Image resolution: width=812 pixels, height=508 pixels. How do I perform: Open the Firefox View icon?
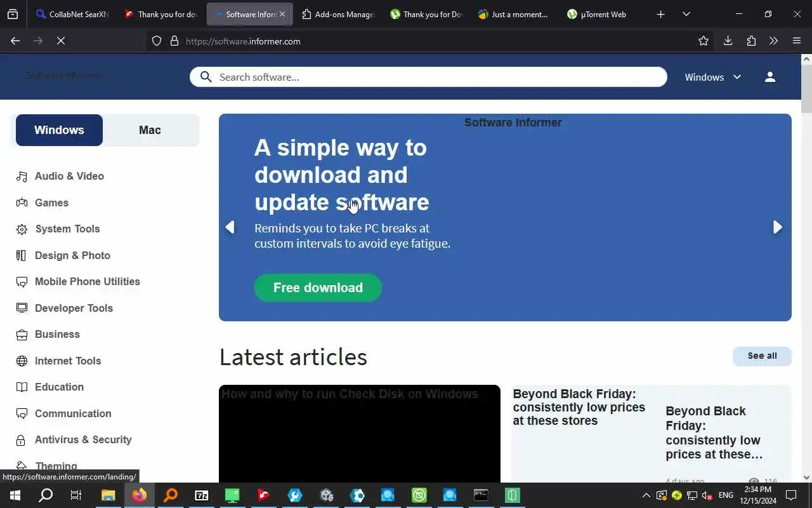tap(13, 14)
